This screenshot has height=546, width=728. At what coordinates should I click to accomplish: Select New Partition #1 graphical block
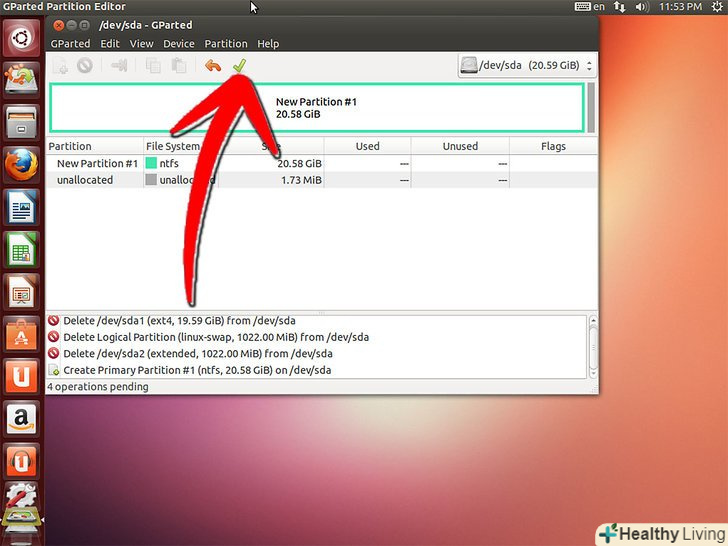tap(317, 108)
